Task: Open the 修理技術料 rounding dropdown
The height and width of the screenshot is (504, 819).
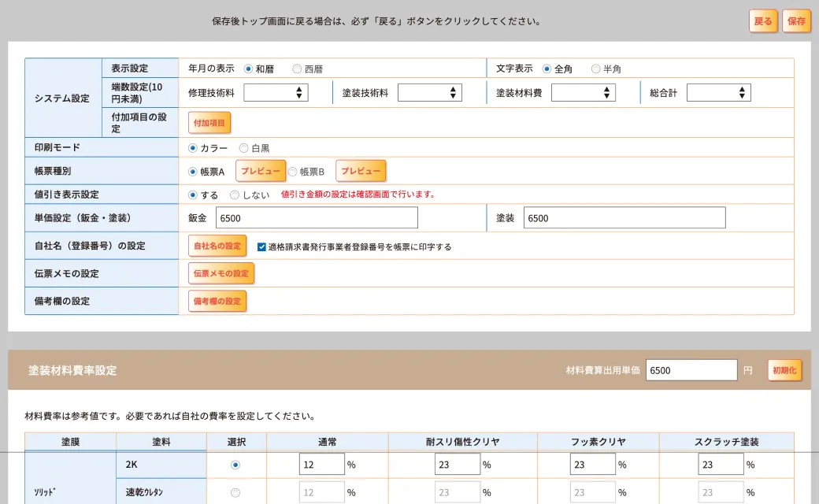Action: [x=276, y=93]
